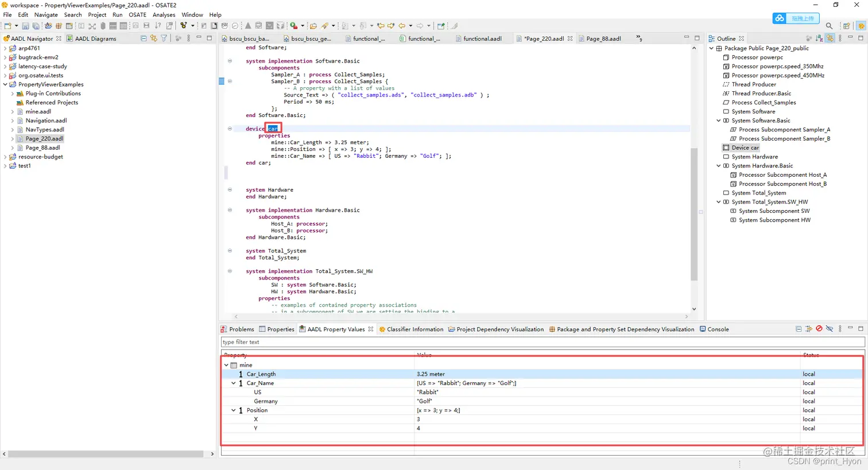Image resolution: width=868 pixels, height=470 pixels.
Task: Select Navigation.aadl file in navigator
Action: point(46,121)
